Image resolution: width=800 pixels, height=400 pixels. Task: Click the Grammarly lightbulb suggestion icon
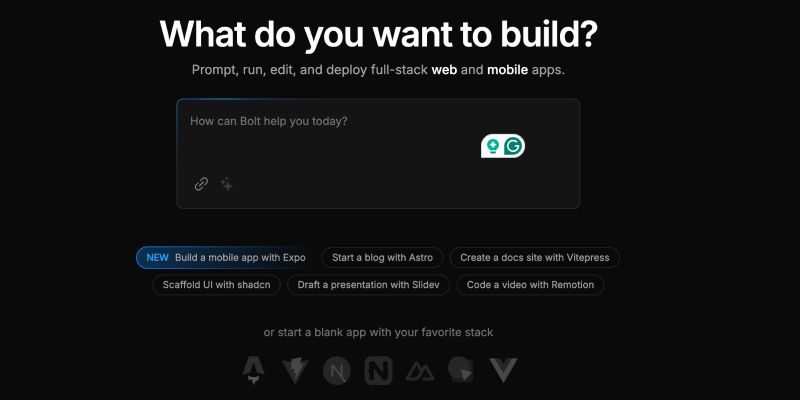(492, 146)
